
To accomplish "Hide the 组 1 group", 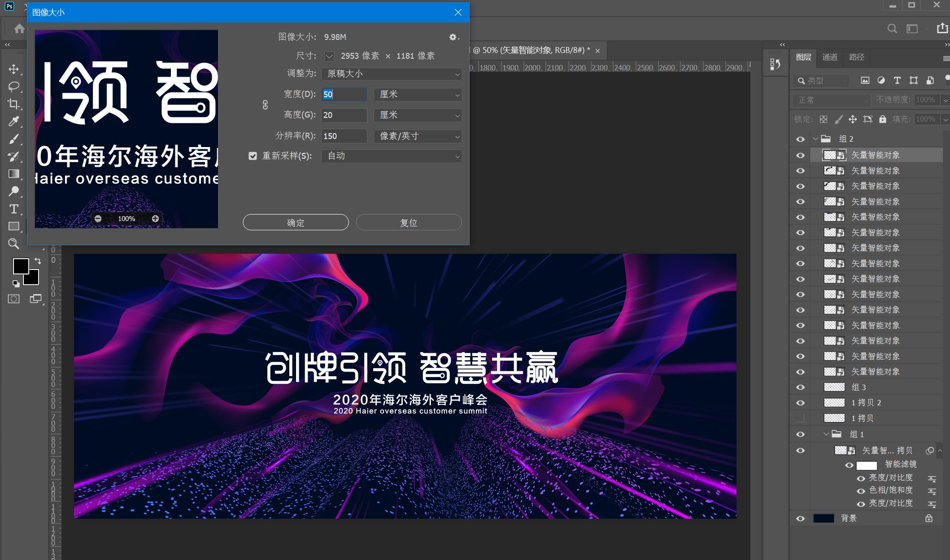I will pos(800,434).
